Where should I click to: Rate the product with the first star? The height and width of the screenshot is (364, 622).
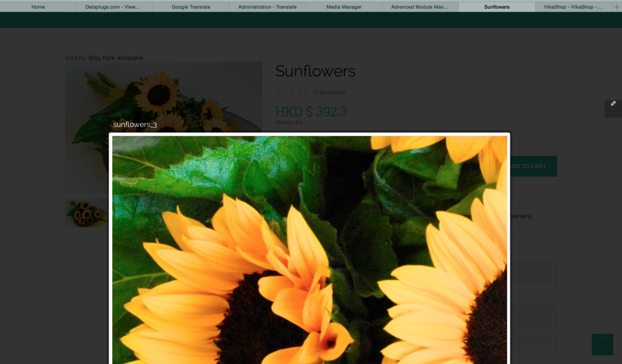279,92
